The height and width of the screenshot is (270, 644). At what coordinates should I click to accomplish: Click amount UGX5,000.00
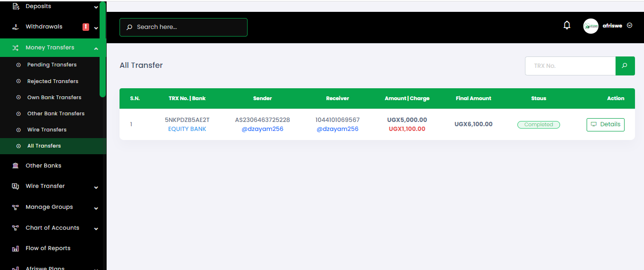click(x=407, y=120)
